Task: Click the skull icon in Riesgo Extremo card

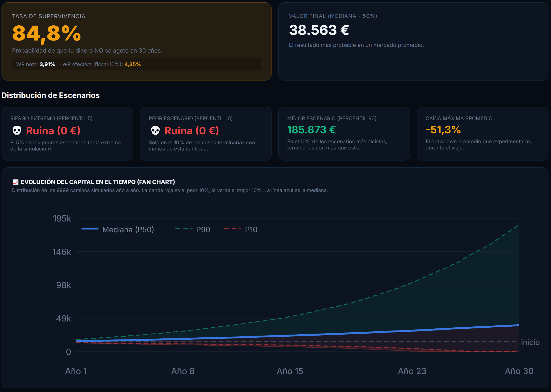Action: click(17, 131)
